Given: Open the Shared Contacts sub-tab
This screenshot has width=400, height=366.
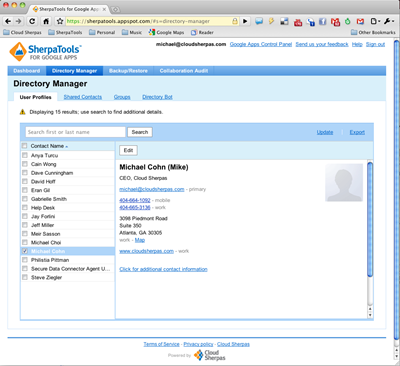Looking at the screenshot, I should pos(83,97).
